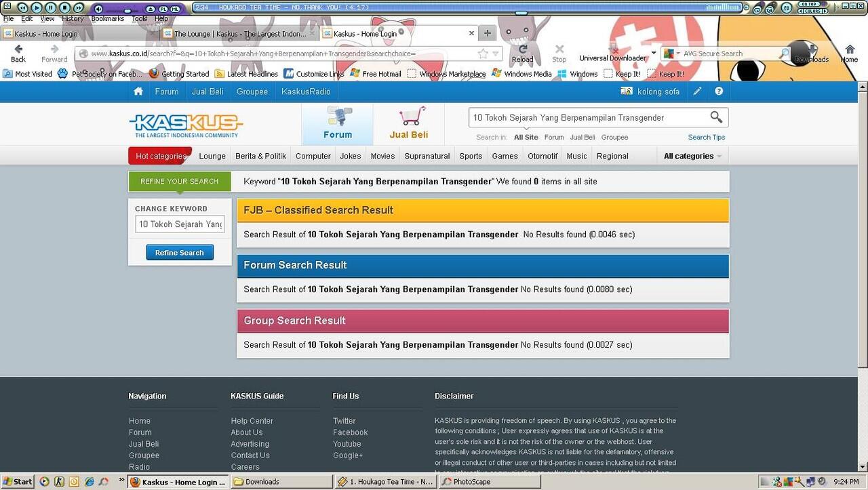Viewport: 868px width, 490px height.
Task: Toggle Winamp repeat mode
Action: click(x=757, y=10)
